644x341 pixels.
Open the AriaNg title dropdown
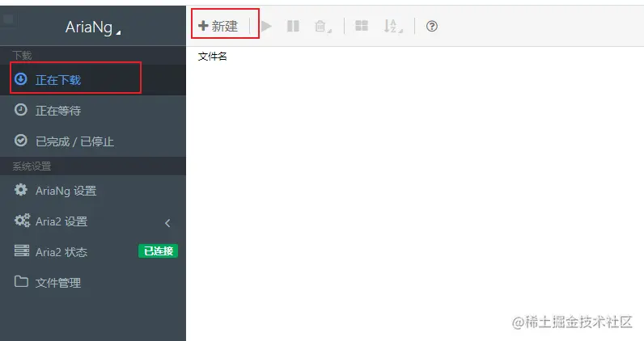[x=93, y=27]
